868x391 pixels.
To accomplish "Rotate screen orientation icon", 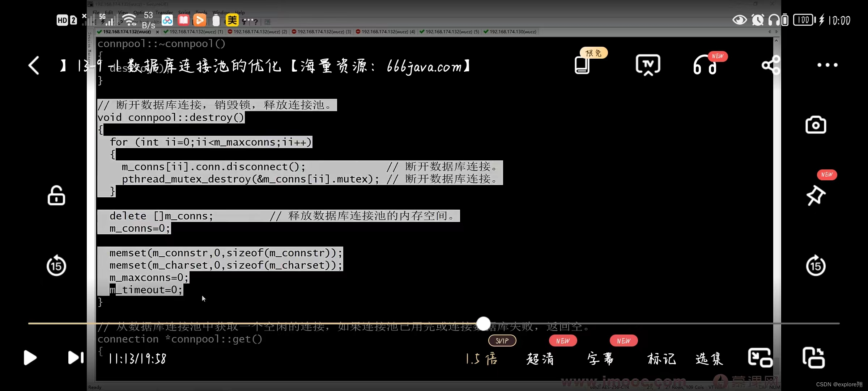I will click(813, 358).
